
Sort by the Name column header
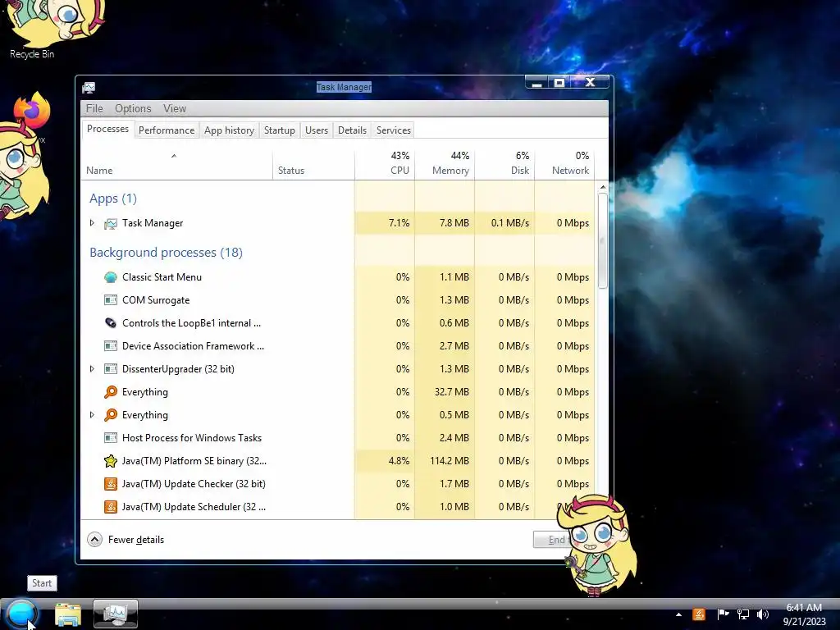click(177, 163)
